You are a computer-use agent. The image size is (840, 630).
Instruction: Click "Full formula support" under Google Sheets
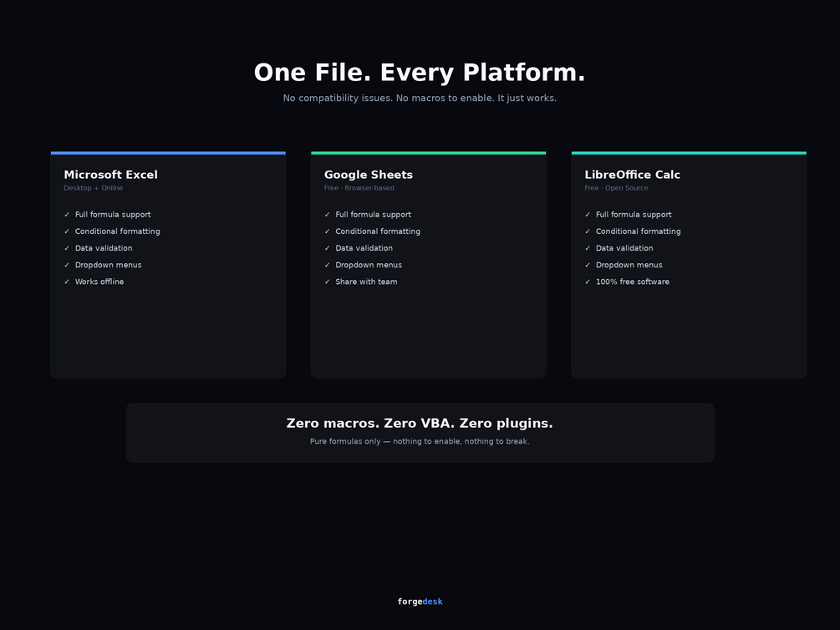tap(373, 214)
